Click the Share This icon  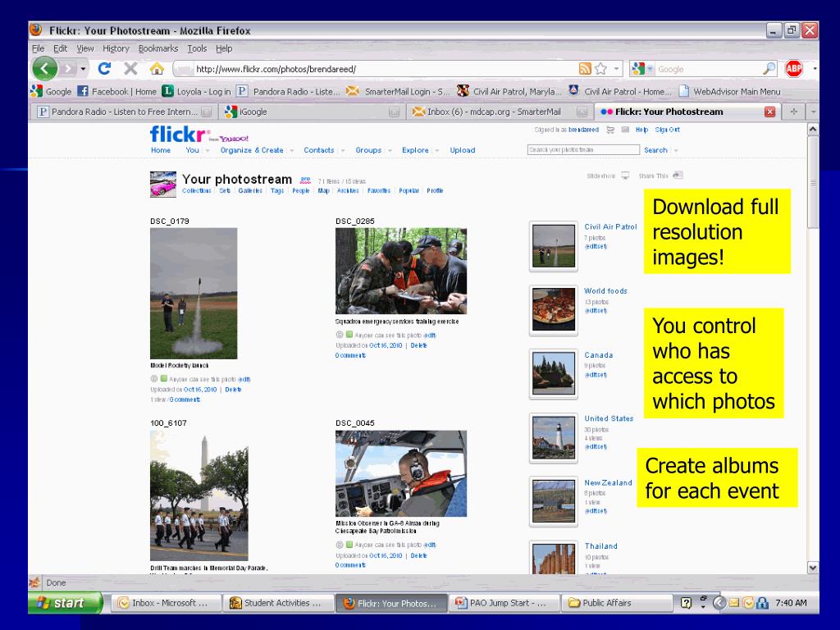(x=677, y=175)
